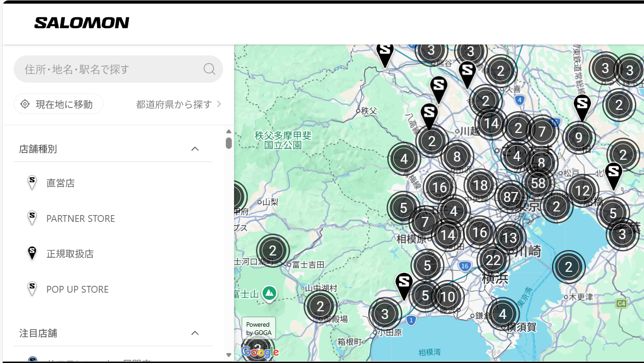Click the cluster marker showing 22
This screenshot has height=363, width=644.
(x=493, y=260)
